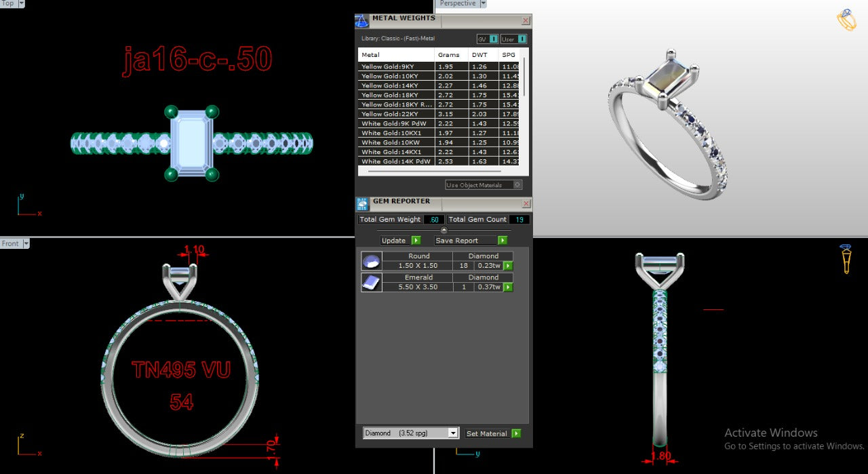Open the Front viewport dropdown arrow
This screenshot has width=868, height=474.
coord(26,243)
